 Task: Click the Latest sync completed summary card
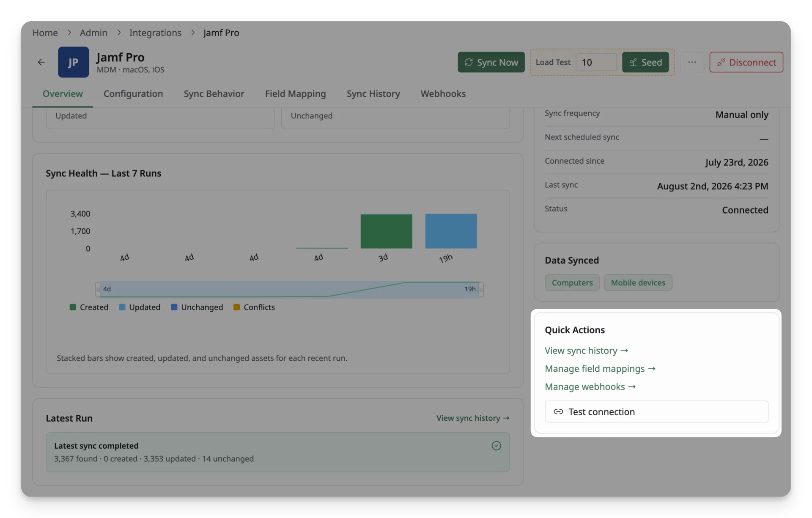(x=278, y=452)
